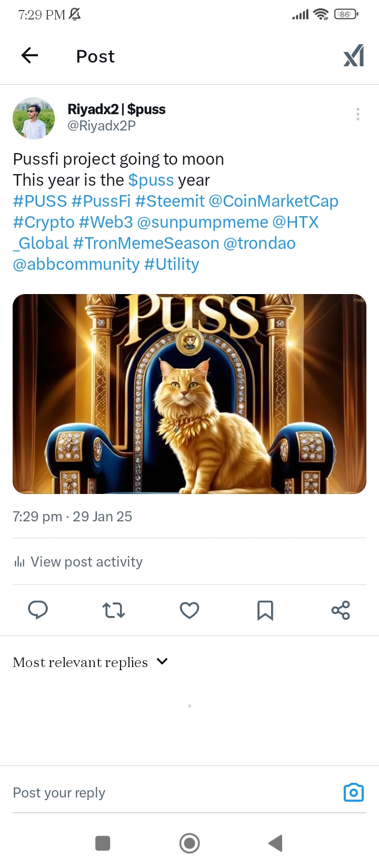View the PUSS golden cat image
The width and height of the screenshot is (379, 868).
(x=189, y=394)
